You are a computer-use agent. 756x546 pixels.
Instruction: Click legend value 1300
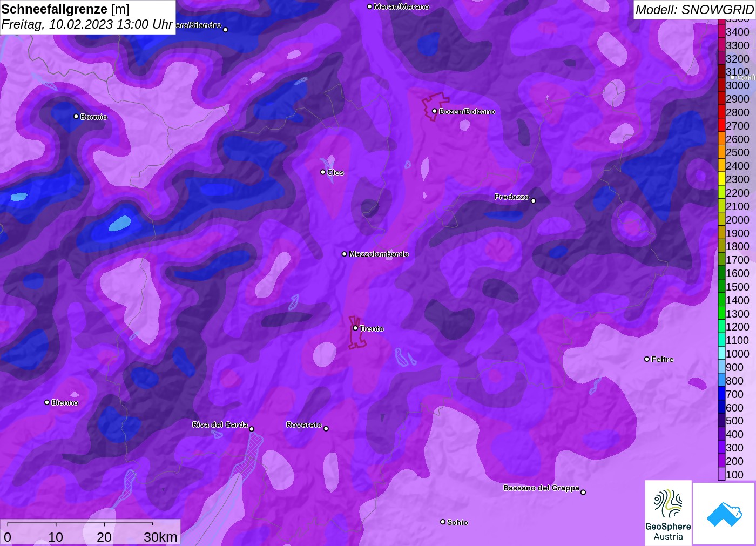tap(738, 314)
